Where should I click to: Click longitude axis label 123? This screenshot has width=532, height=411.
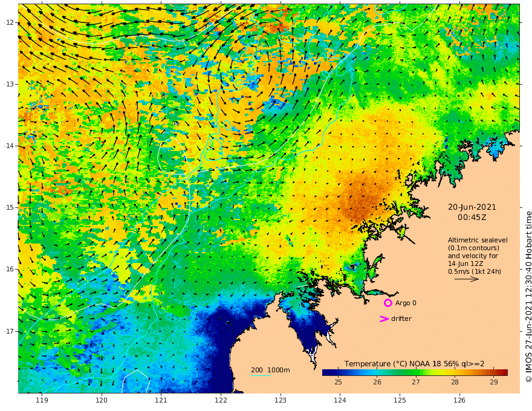(x=281, y=400)
